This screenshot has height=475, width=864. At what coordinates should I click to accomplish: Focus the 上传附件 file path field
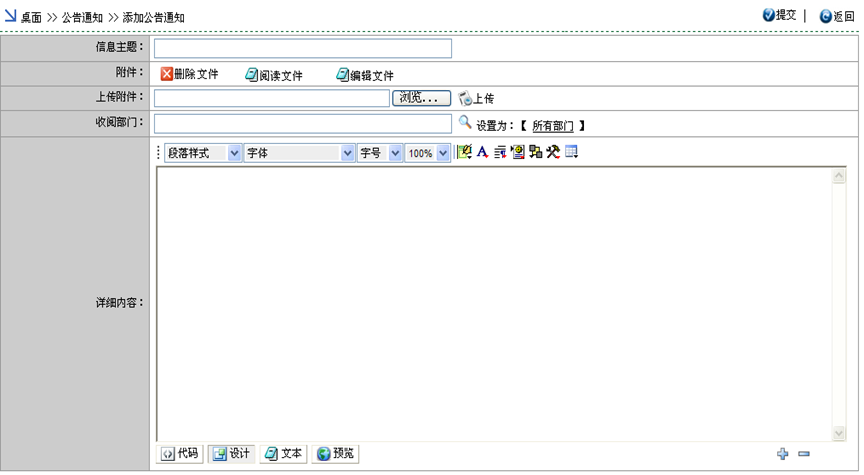click(x=272, y=98)
